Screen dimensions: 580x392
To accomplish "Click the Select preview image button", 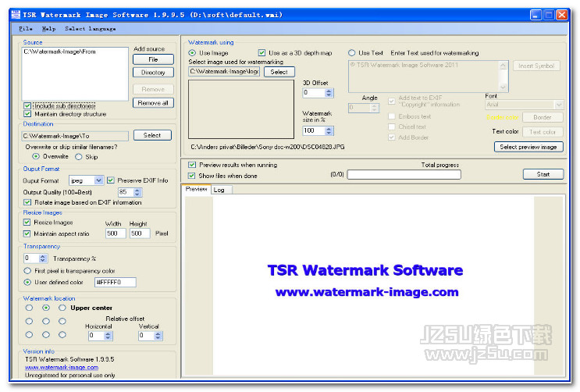I will pos(528,147).
